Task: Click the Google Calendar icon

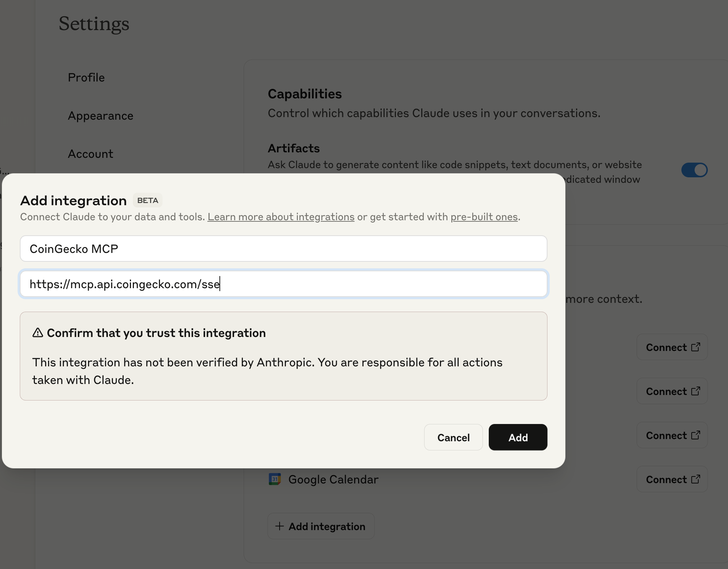Action: pyautogui.click(x=275, y=479)
